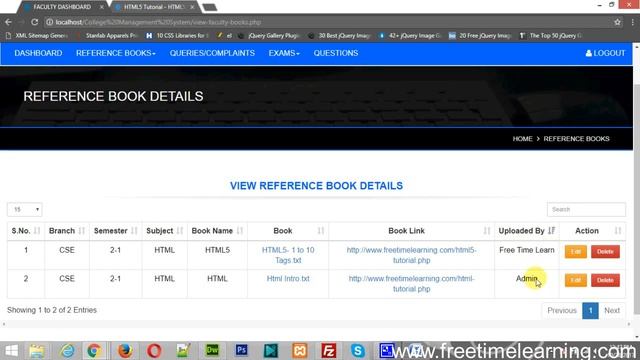Open the html-tutorial.php book link

click(x=411, y=284)
